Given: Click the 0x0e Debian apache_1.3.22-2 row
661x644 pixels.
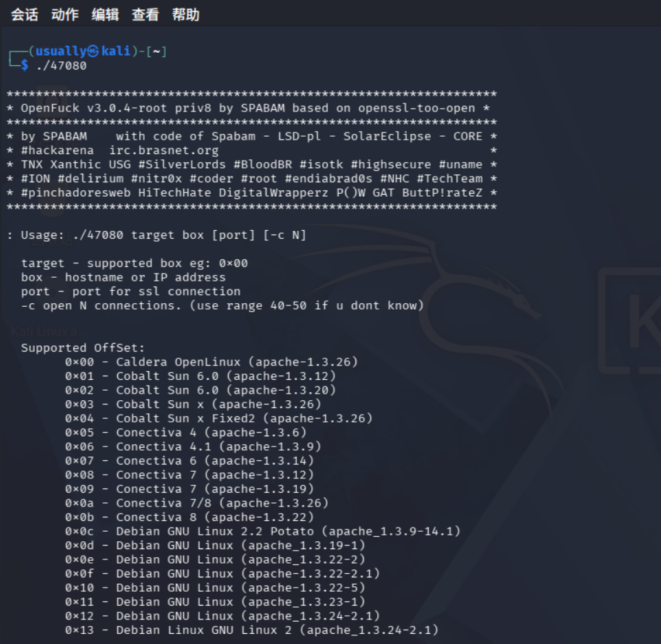Looking at the screenshot, I should pos(216,560).
